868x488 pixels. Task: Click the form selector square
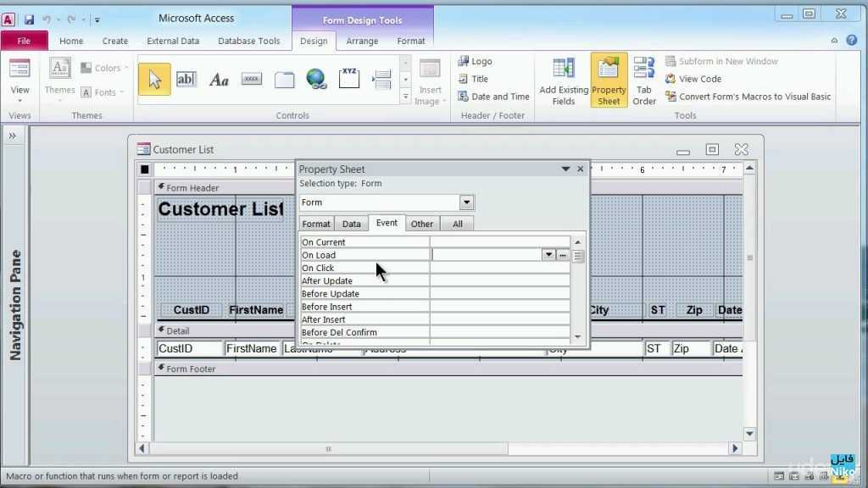(145, 169)
